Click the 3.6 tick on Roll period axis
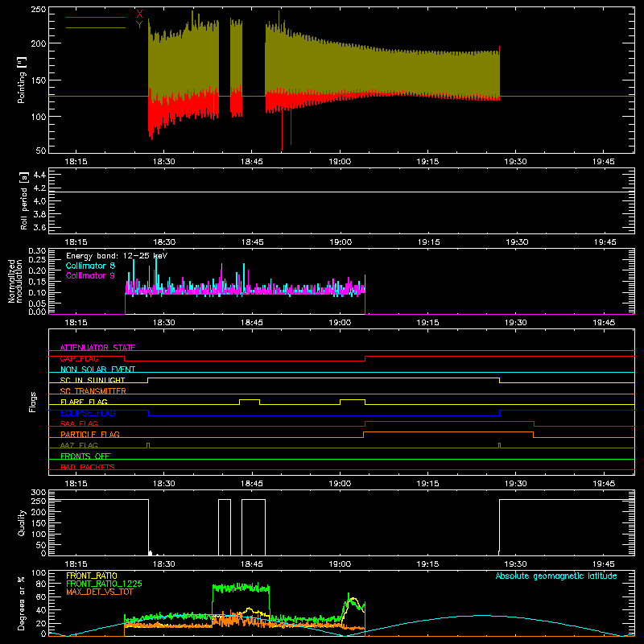This screenshot has height=644, width=644. pos(39,227)
